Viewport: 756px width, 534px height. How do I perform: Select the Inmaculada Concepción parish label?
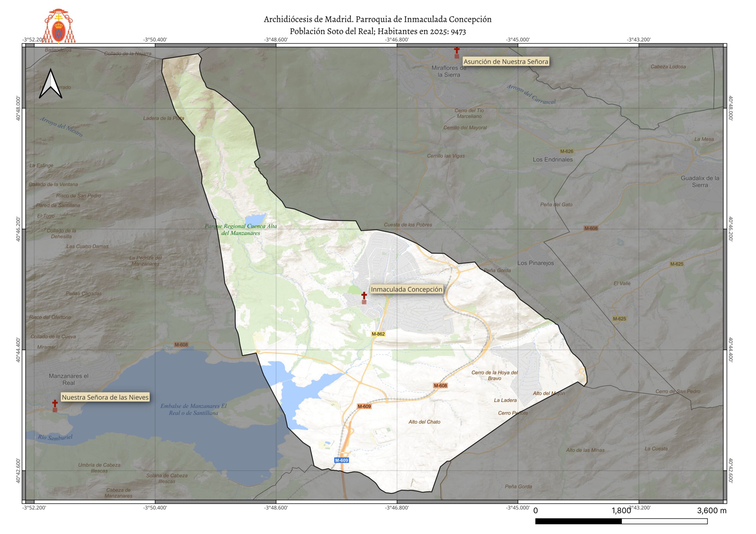point(406,289)
